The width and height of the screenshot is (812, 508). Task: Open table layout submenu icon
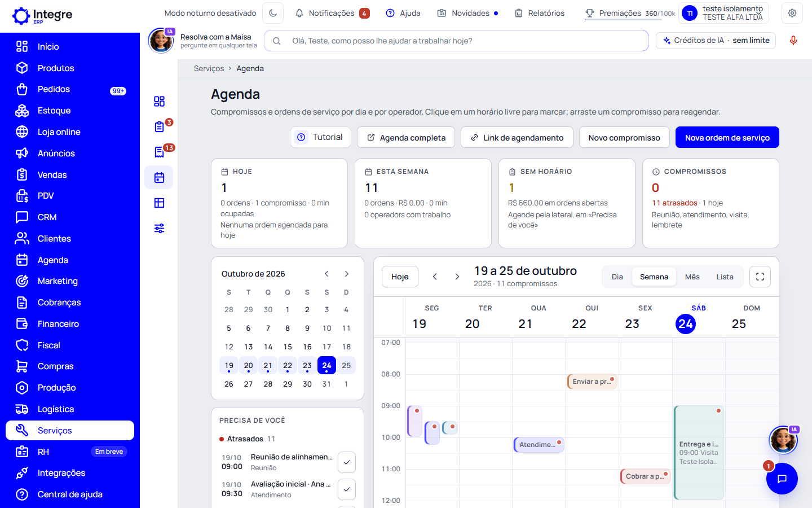pyautogui.click(x=160, y=203)
